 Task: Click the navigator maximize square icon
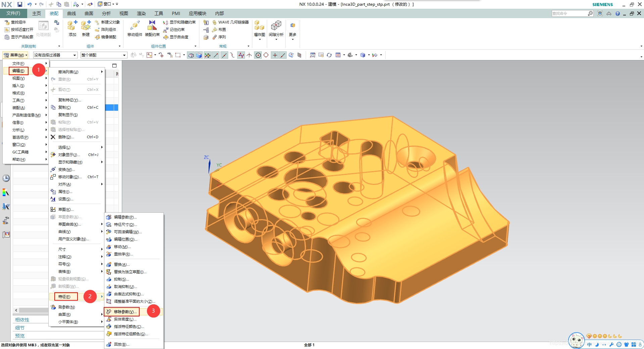click(x=114, y=66)
